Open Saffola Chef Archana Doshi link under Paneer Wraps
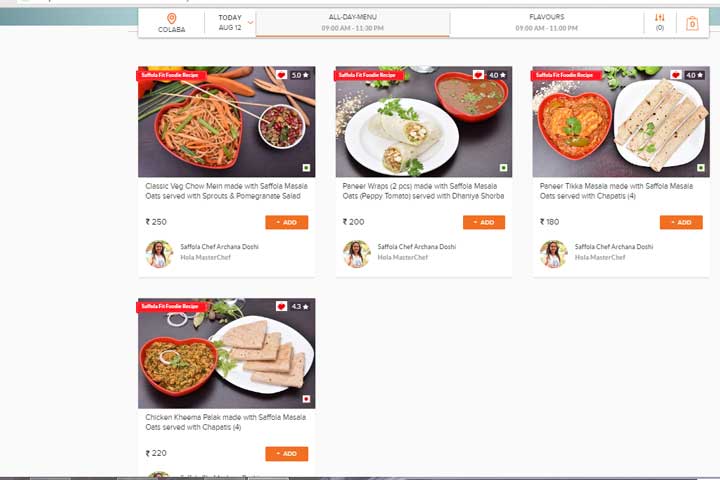Viewport: 720px width, 480px height. [x=416, y=247]
